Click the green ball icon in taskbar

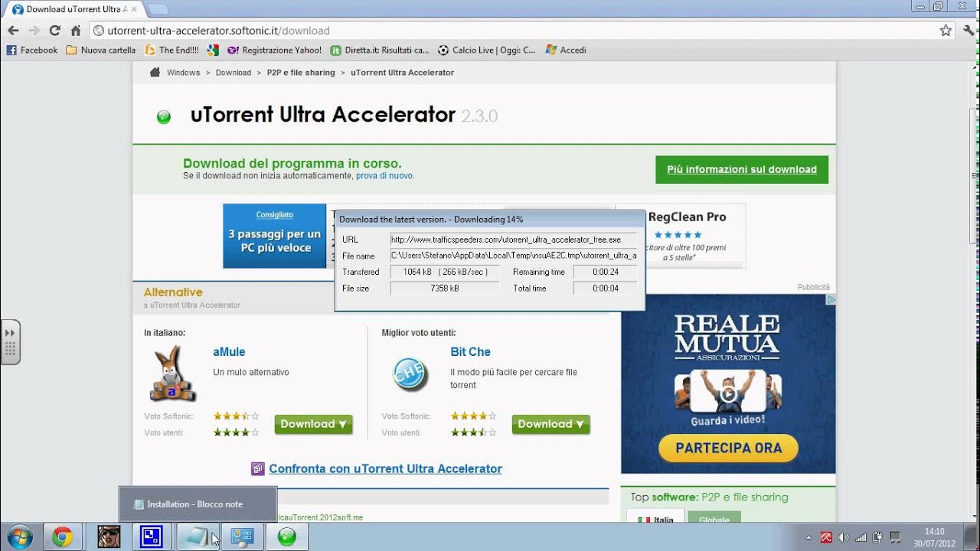[286, 537]
